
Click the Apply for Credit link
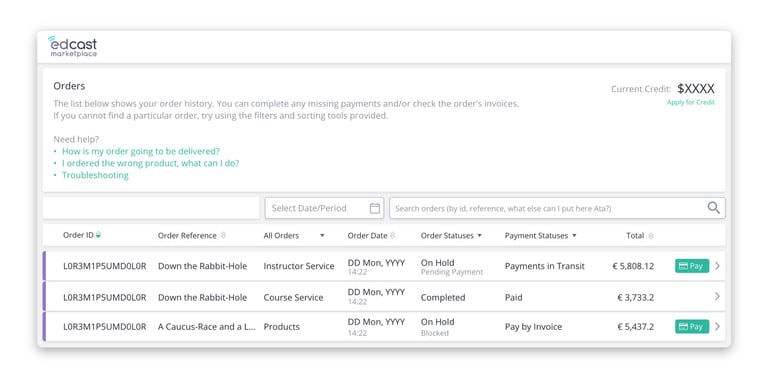691,102
